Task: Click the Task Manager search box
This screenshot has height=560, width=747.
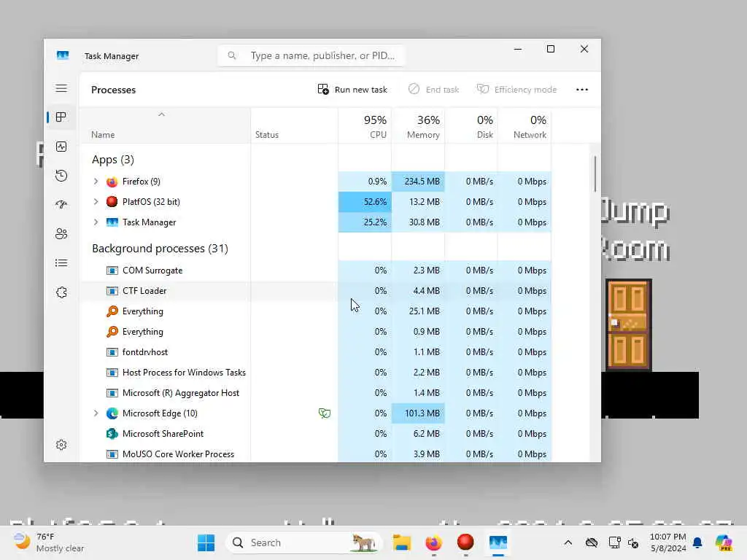Action: [x=311, y=55]
